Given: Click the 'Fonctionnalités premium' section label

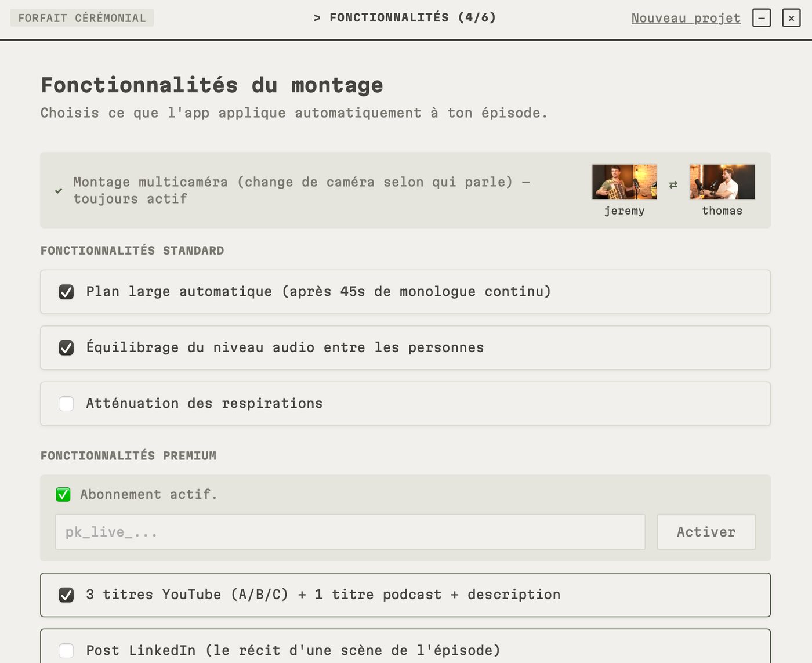Looking at the screenshot, I should tap(128, 456).
